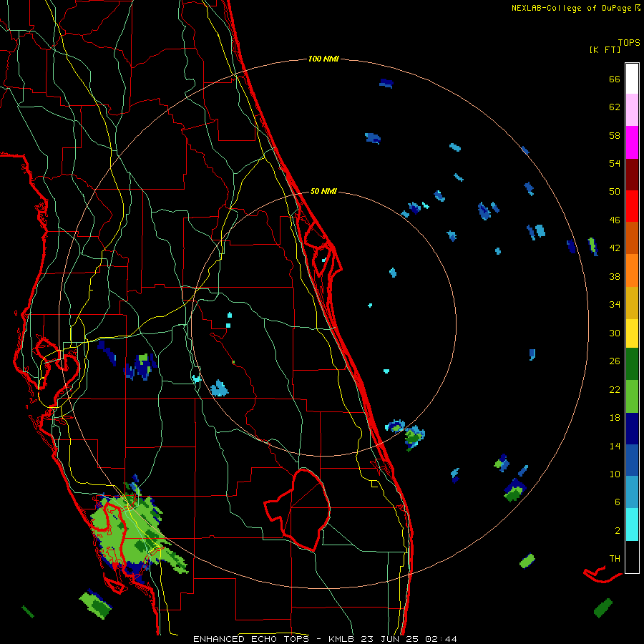This screenshot has height=644, width=644.
Task: Click the 50 NMI range ring label
Action: [x=323, y=191]
